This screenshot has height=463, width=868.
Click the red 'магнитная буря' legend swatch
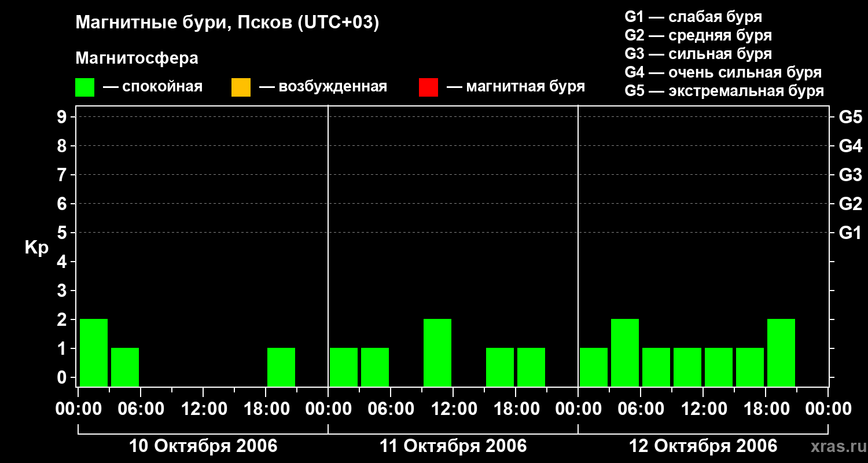point(428,87)
